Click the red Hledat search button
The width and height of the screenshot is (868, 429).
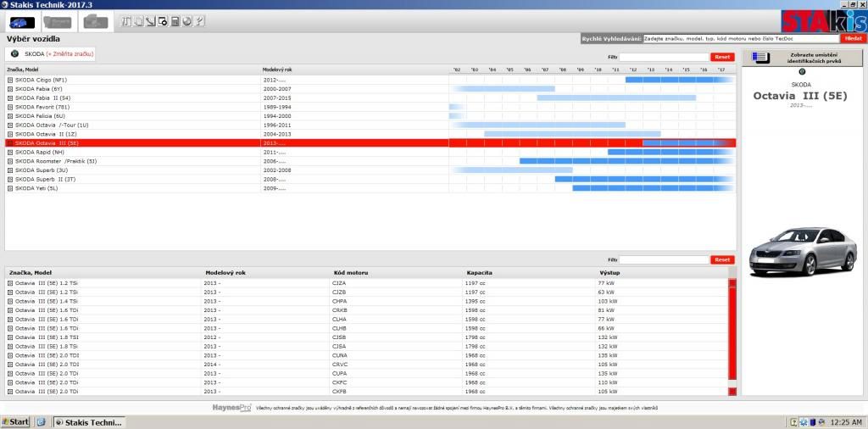point(852,38)
